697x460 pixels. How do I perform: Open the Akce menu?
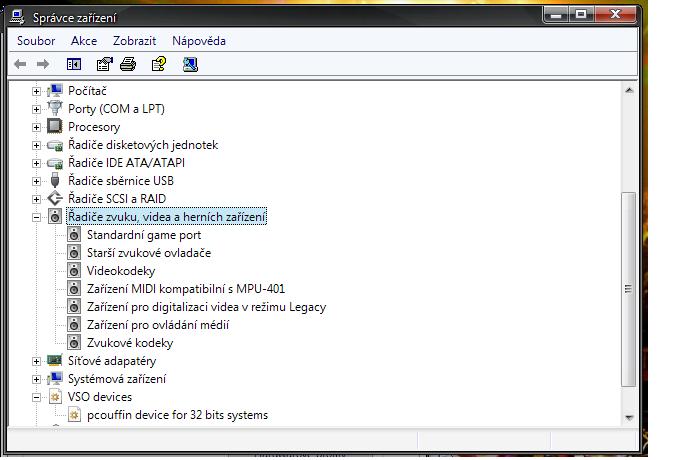click(84, 41)
